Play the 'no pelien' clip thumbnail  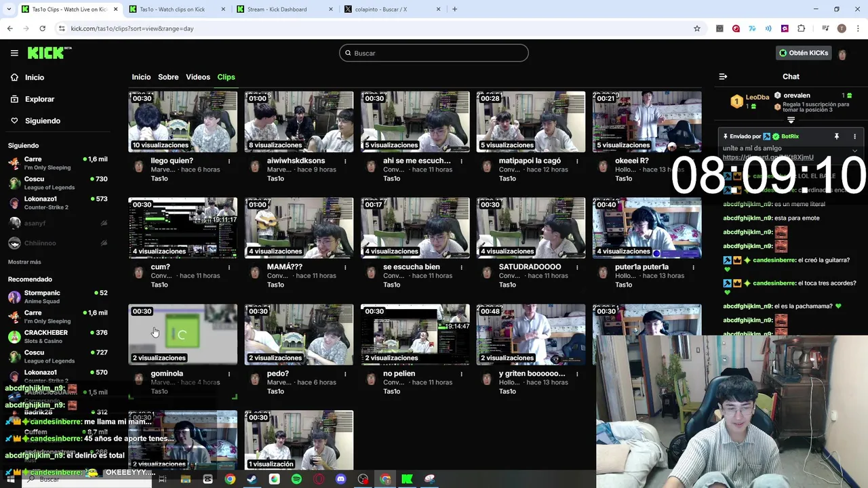click(x=415, y=335)
